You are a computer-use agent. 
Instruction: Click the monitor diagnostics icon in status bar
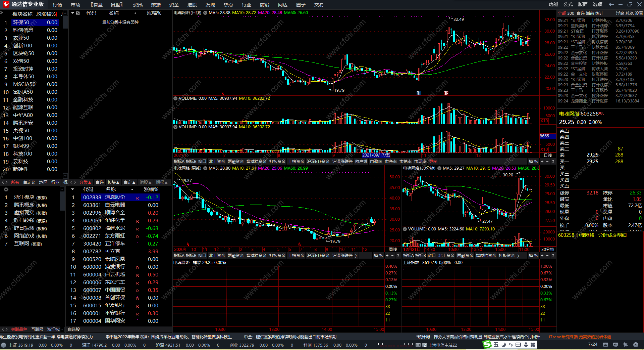click(x=615, y=345)
